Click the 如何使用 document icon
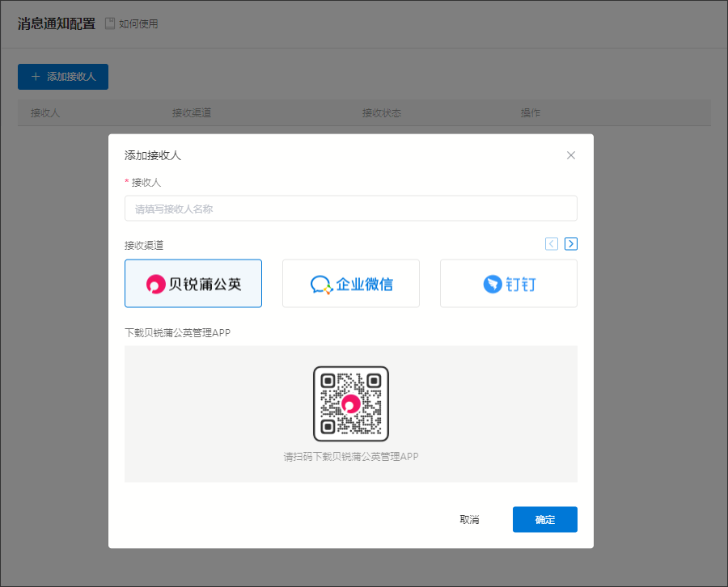 109,23
